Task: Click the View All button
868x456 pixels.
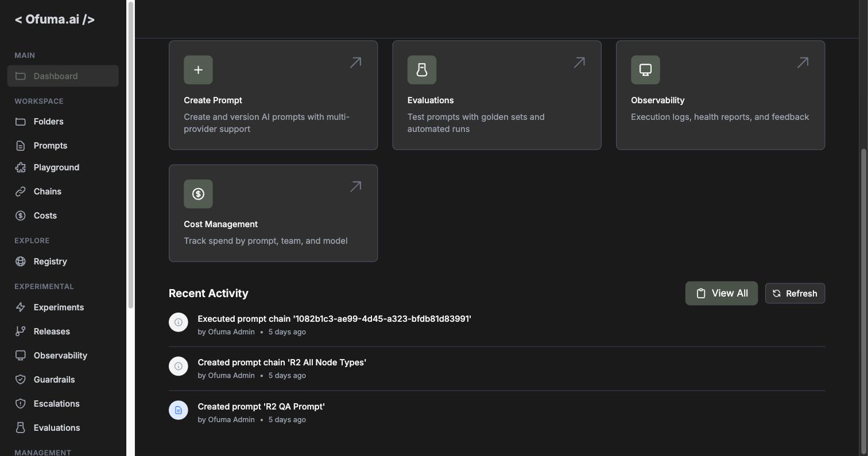Action: pos(722,294)
